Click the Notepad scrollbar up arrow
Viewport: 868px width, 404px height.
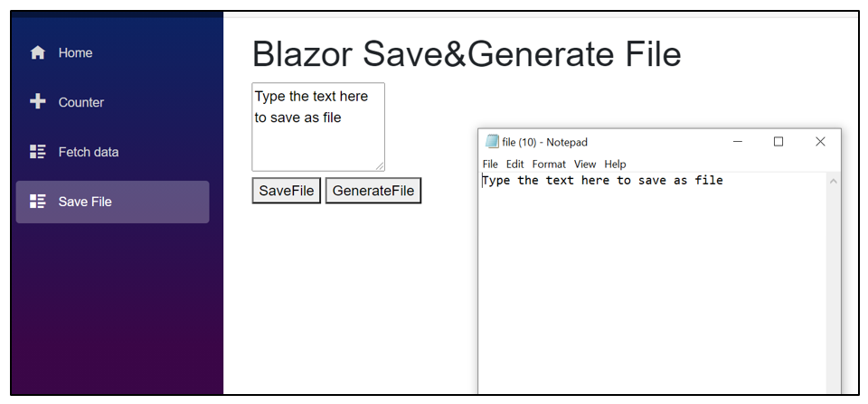pos(833,182)
